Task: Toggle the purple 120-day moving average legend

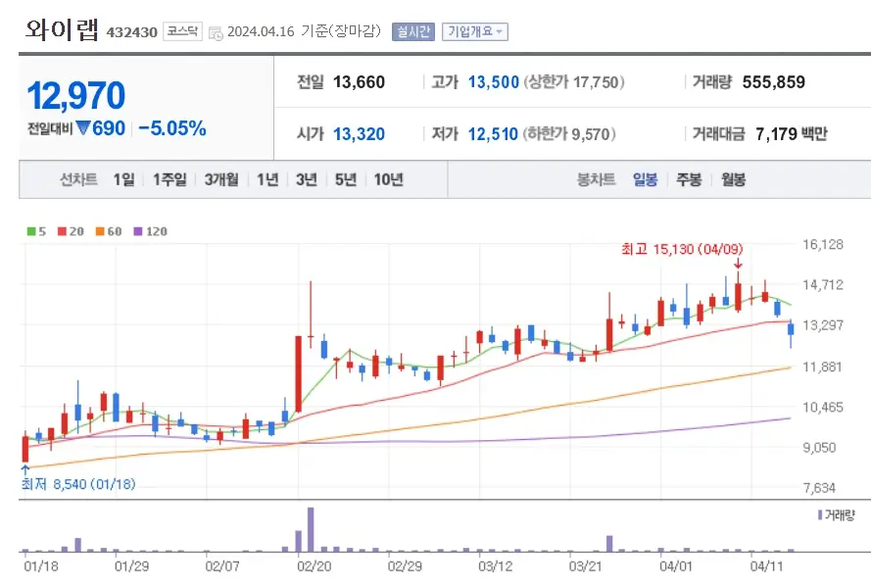Action: [x=137, y=232]
